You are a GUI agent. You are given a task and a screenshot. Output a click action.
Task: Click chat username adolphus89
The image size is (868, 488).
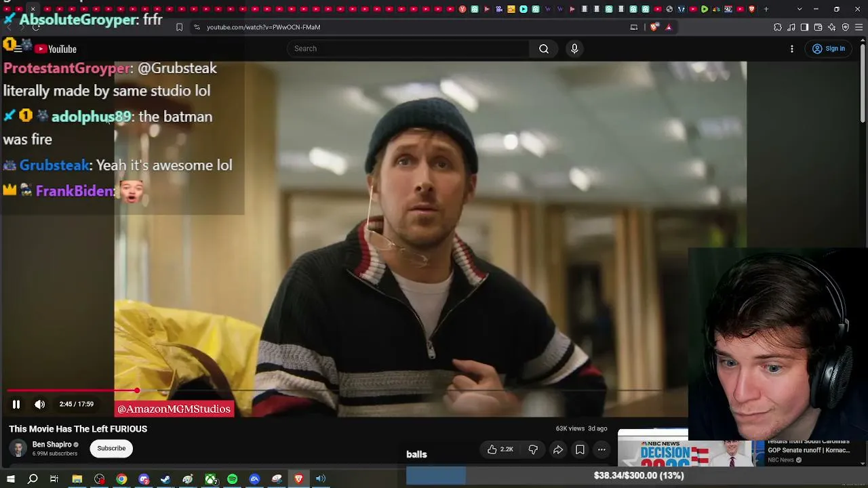[x=91, y=117]
